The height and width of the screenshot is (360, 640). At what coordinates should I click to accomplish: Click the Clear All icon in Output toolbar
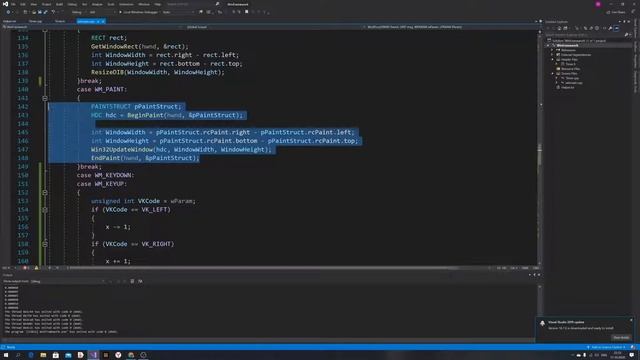point(132,281)
